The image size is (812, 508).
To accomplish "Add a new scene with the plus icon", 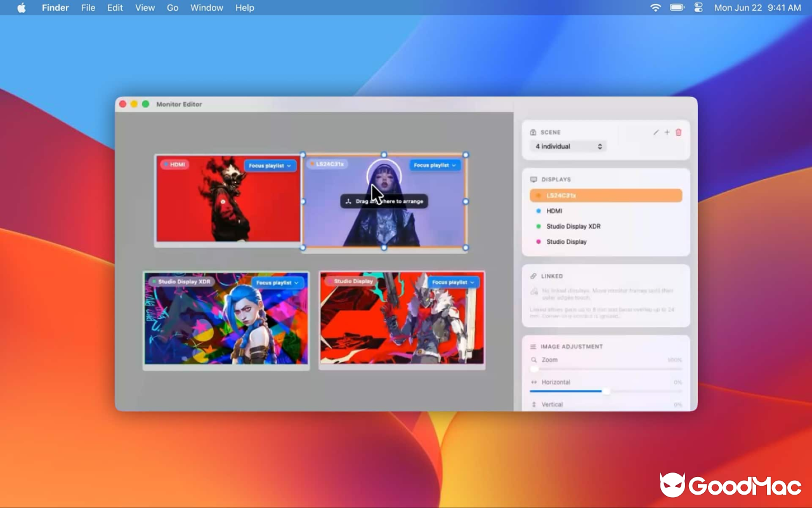I will click(x=667, y=133).
